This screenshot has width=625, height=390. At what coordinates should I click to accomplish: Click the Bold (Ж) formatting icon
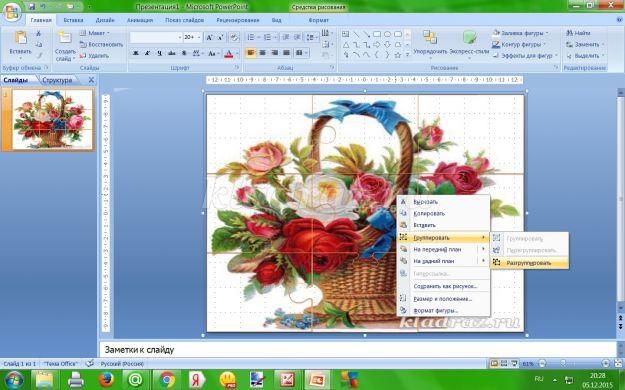136,53
